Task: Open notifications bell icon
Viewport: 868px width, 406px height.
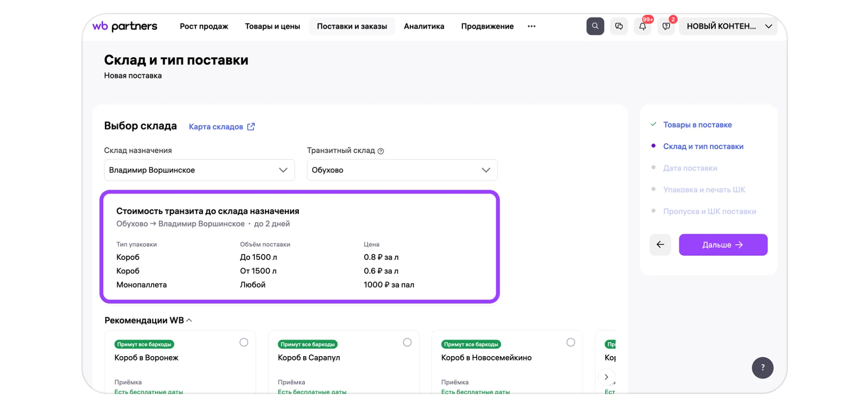Action: [x=642, y=26]
